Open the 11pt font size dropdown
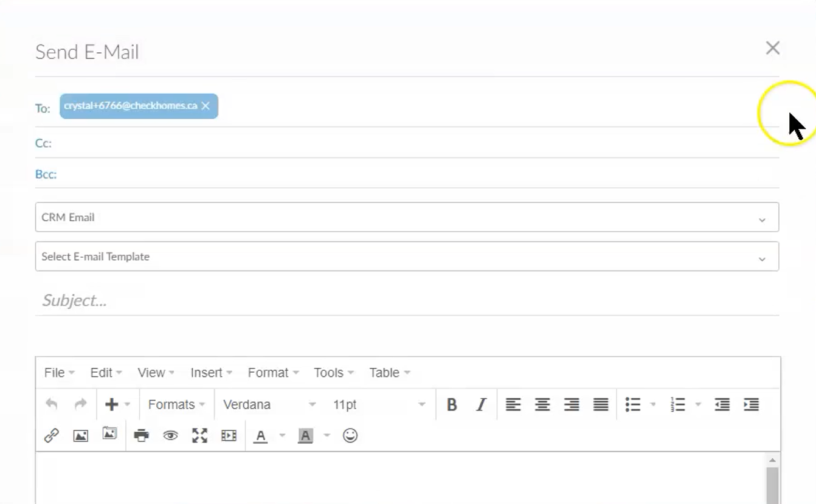 point(379,405)
